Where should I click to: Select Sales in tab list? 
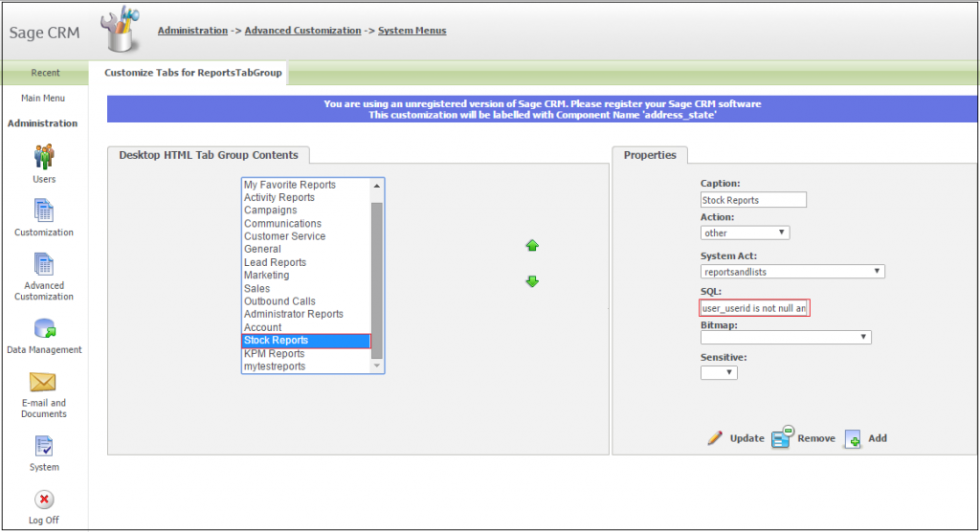point(306,288)
